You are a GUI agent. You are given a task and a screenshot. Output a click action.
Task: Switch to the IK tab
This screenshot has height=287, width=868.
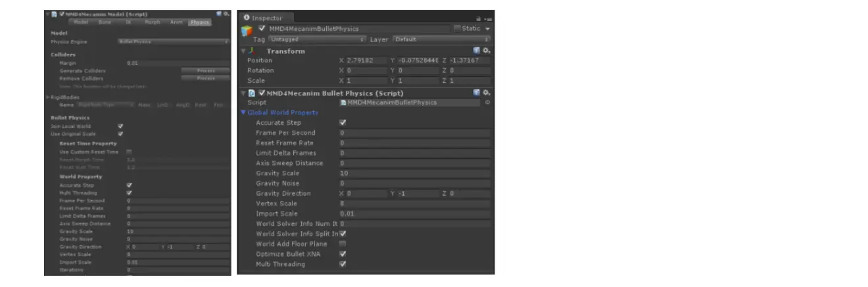click(x=129, y=22)
